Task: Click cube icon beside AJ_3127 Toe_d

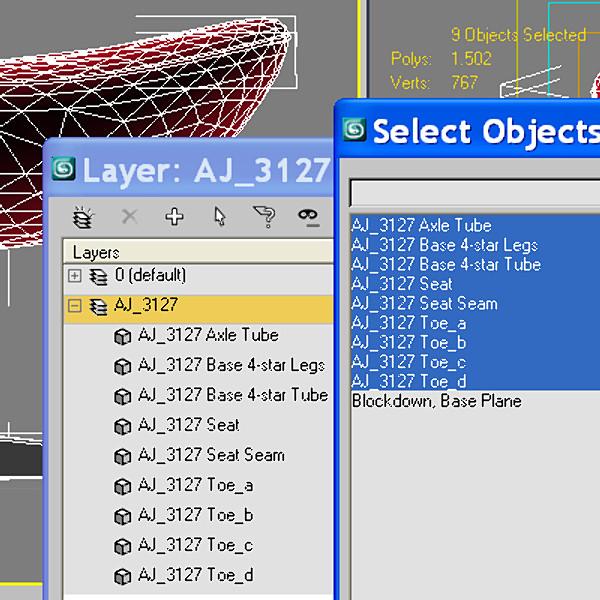Action: [x=123, y=576]
